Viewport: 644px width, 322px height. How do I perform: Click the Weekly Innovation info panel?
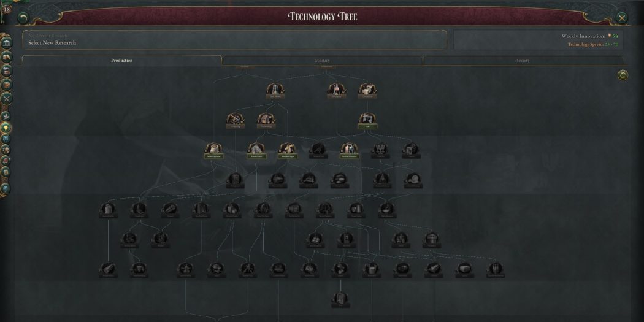coord(538,40)
